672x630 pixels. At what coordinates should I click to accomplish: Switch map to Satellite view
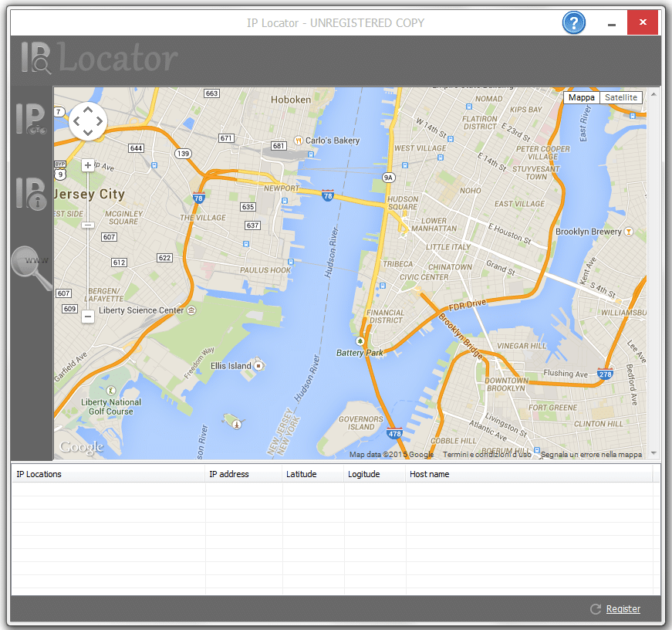point(621,97)
